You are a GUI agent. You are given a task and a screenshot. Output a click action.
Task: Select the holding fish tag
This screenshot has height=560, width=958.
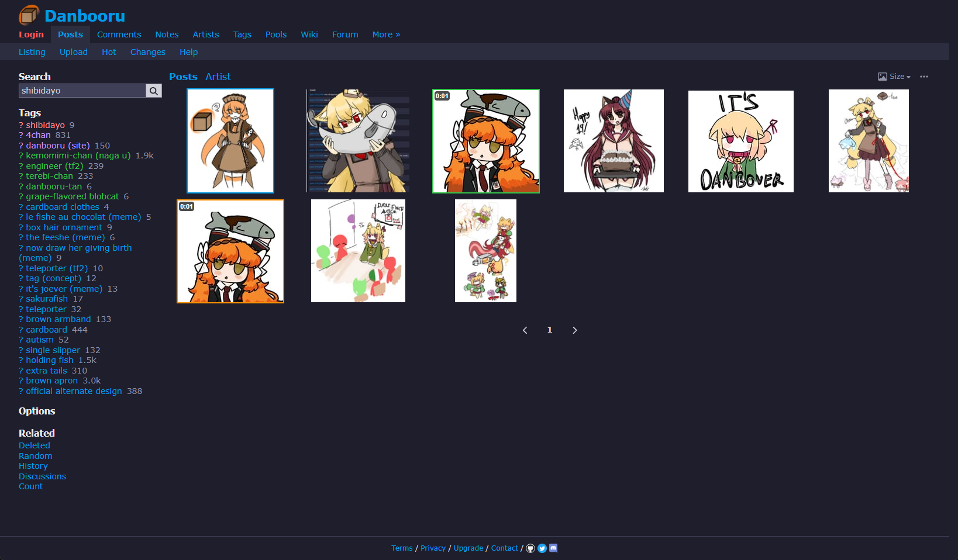click(50, 360)
